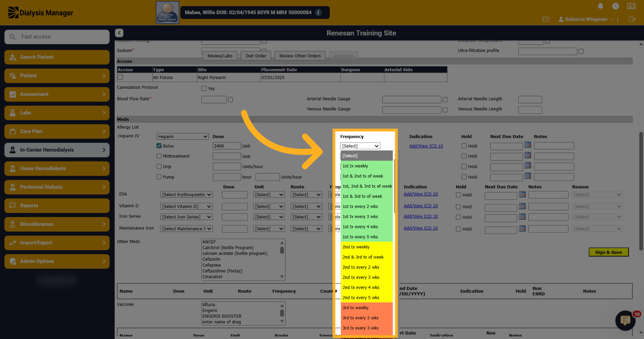Select '3rd tx every 2 wks' option
This screenshot has height=339, width=644.
tap(367, 318)
